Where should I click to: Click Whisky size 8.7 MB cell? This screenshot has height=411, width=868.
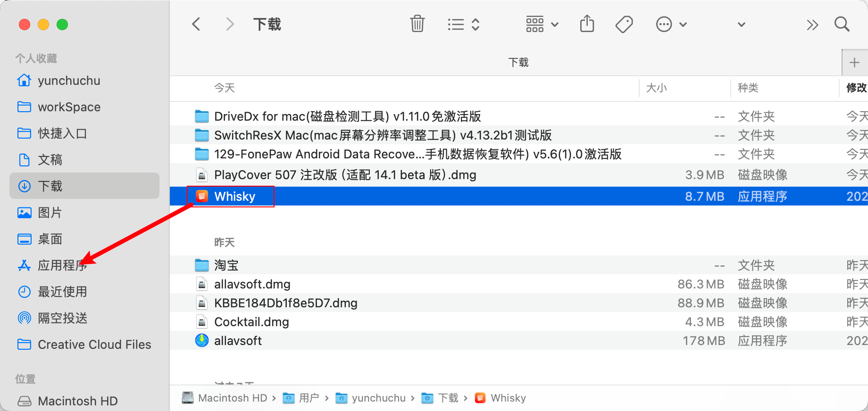coord(704,197)
